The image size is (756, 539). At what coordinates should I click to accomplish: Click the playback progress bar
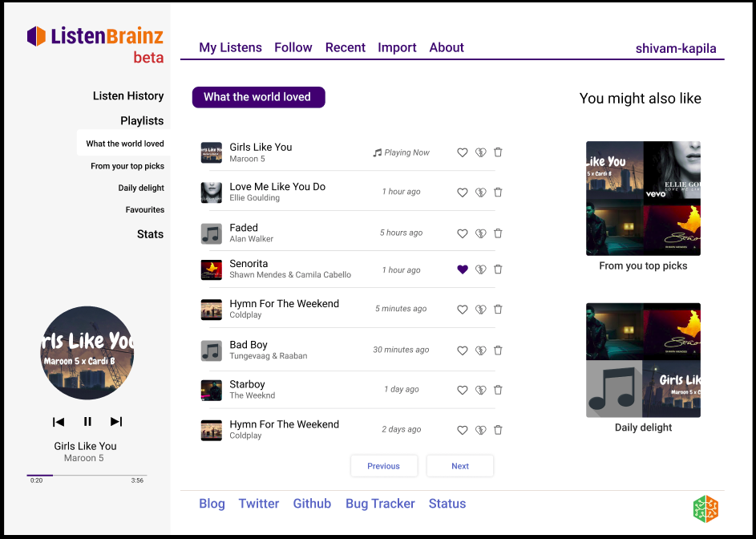pos(87,476)
